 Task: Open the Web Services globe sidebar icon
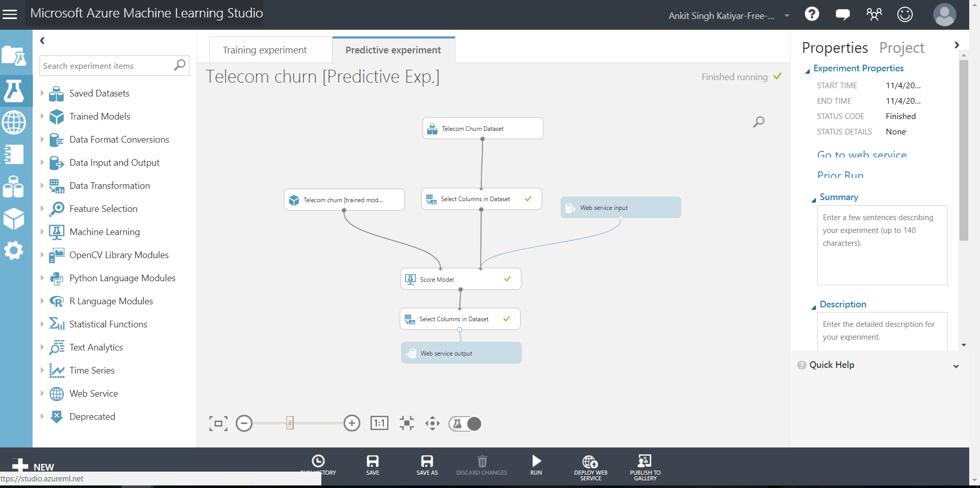pyautogui.click(x=14, y=123)
